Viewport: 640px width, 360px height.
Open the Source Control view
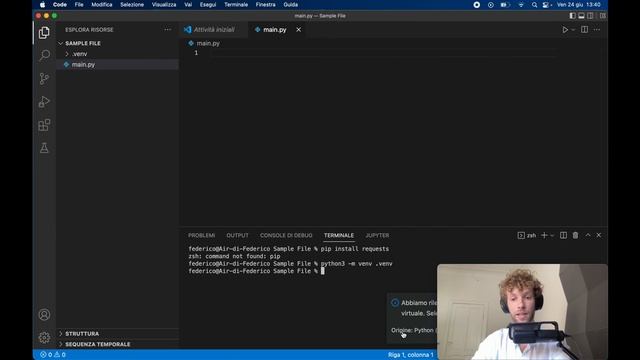pyautogui.click(x=44, y=78)
